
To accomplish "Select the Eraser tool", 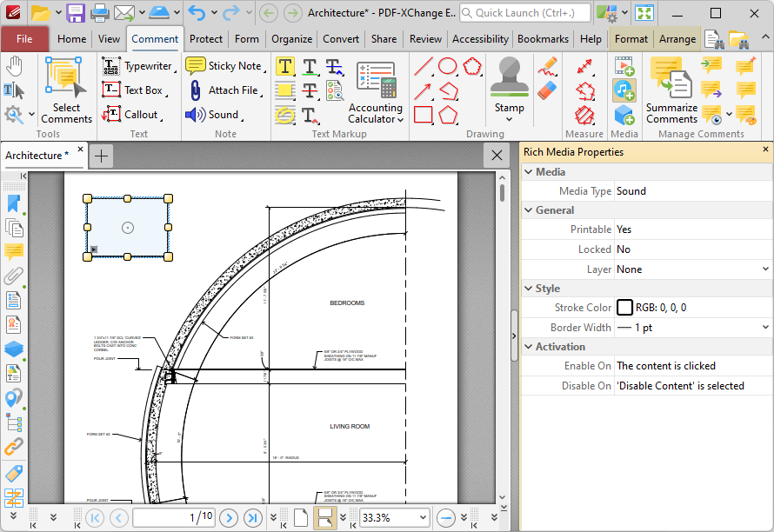I will coord(547,90).
